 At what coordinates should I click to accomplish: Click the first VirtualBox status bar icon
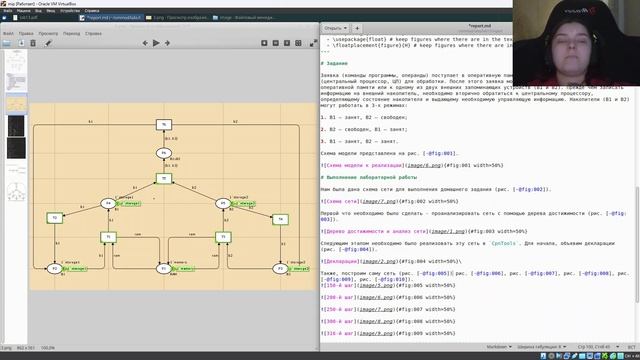(543, 356)
